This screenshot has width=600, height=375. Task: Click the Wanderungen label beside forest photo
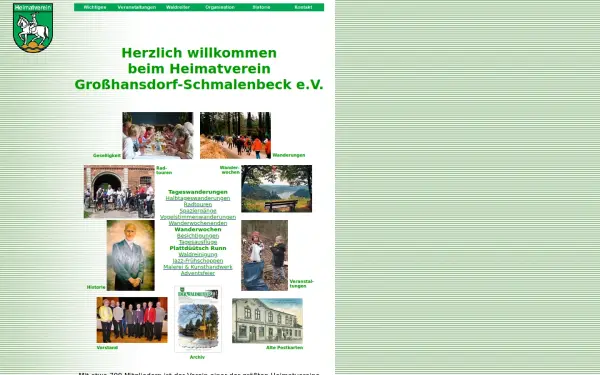[x=289, y=155]
